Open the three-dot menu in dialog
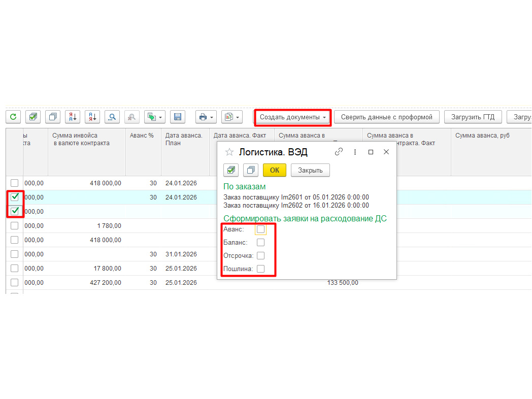The width and height of the screenshot is (532, 399). click(355, 152)
